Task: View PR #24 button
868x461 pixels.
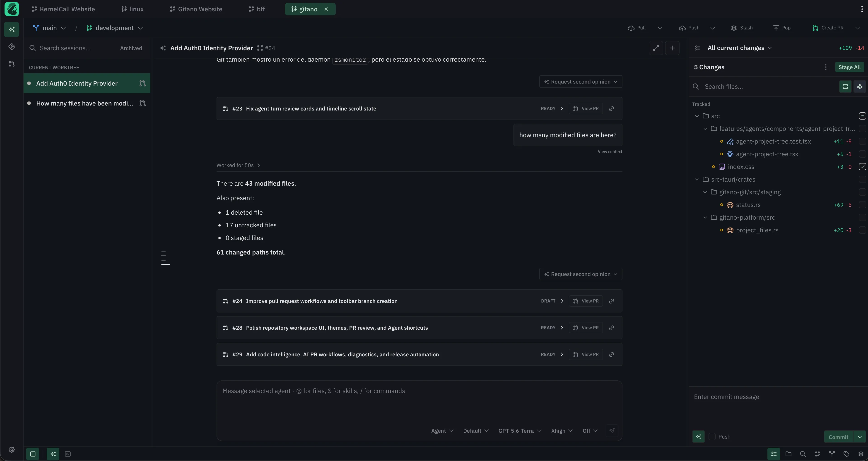Action: (x=586, y=301)
